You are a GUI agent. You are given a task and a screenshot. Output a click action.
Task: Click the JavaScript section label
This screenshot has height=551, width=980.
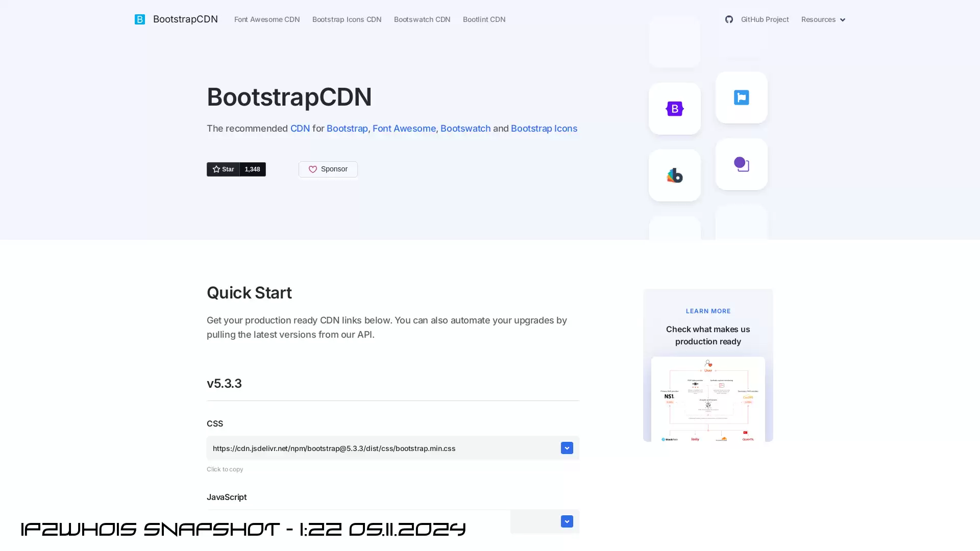coord(227,497)
